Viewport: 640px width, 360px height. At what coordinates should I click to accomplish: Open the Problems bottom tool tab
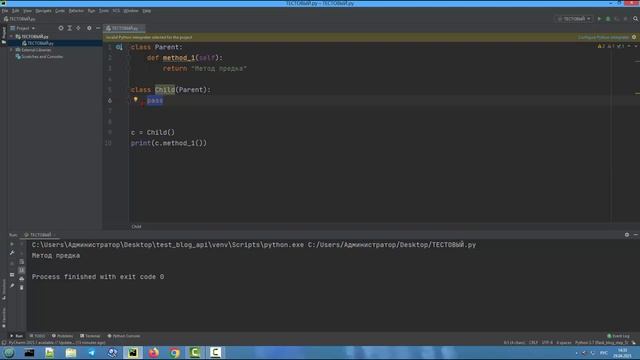point(62,336)
